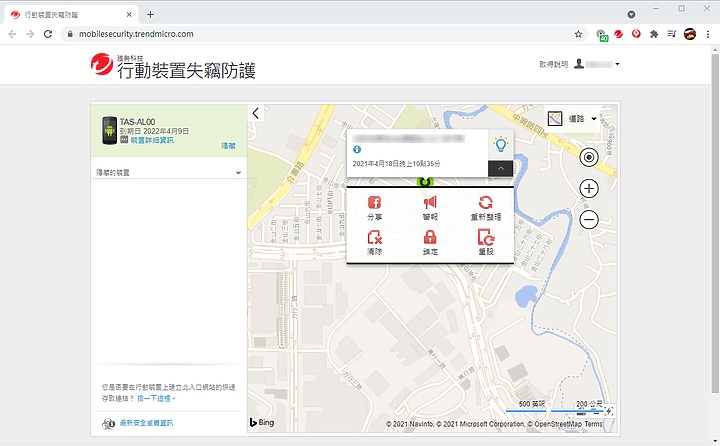Click the lightbulb tips icon
The height and width of the screenshot is (446, 720).
(x=501, y=144)
